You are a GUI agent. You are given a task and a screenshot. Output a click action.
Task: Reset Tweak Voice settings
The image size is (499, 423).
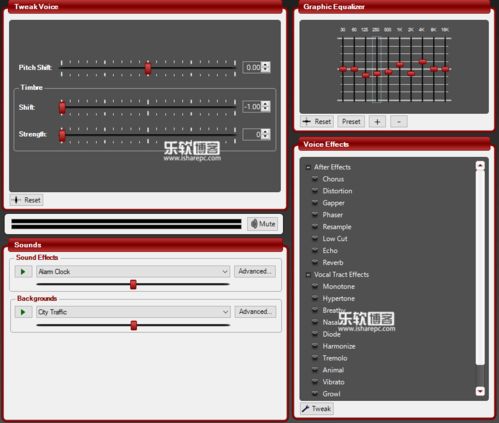coord(26,200)
